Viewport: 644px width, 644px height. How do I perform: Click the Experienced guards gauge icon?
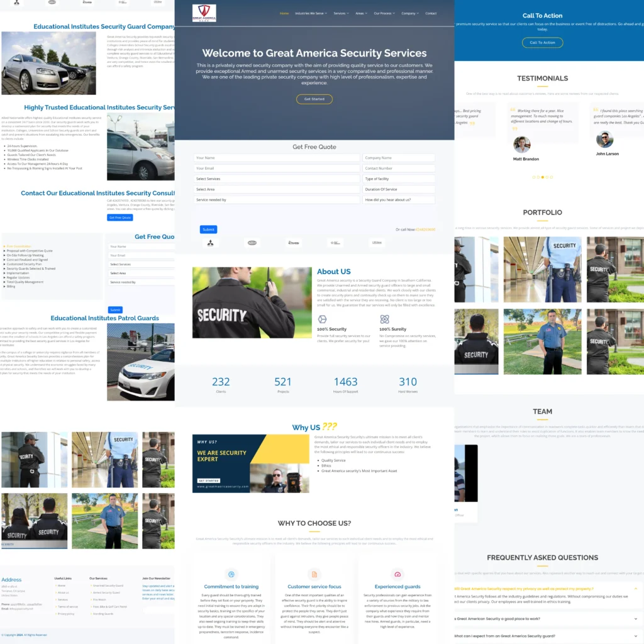397,574
